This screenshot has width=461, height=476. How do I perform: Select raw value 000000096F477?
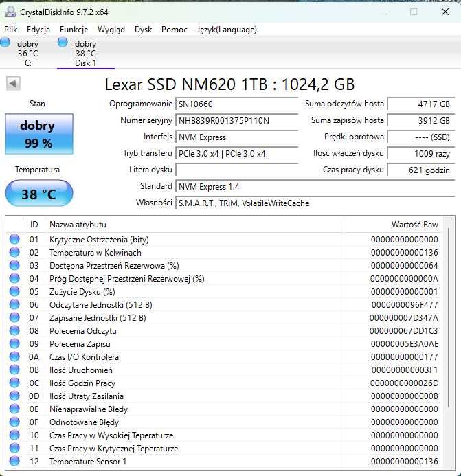point(405,305)
